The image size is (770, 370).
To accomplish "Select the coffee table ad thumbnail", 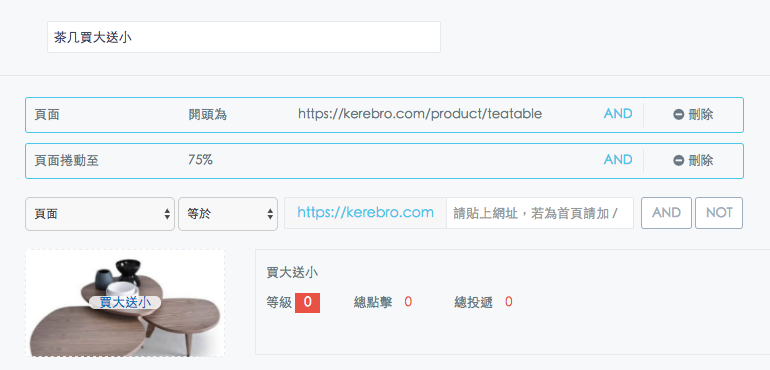I will pos(125,303).
